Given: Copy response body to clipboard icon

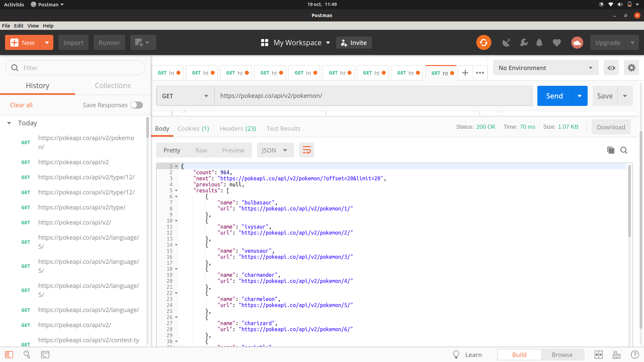Looking at the screenshot, I should [x=610, y=150].
